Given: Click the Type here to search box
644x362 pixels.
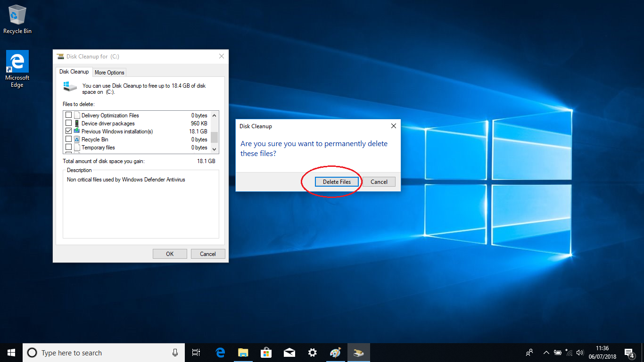Looking at the screenshot, I should [x=103, y=353].
